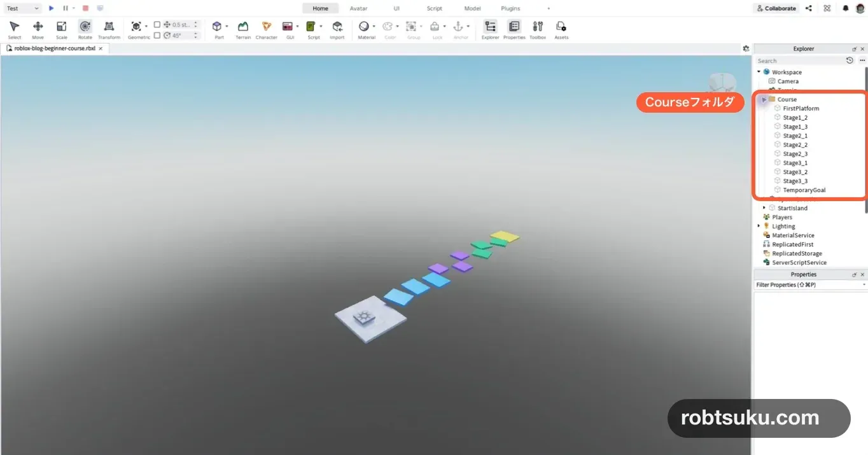Select the Stage2_2 part in Explorer

click(795, 144)
